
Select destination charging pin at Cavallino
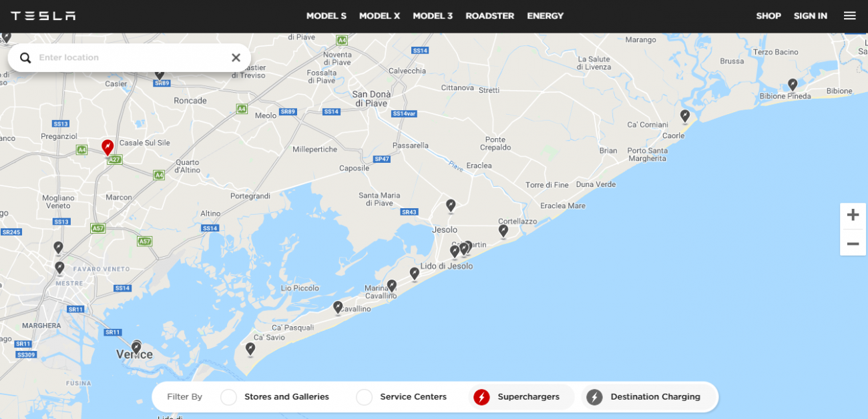tap(338, 307)
